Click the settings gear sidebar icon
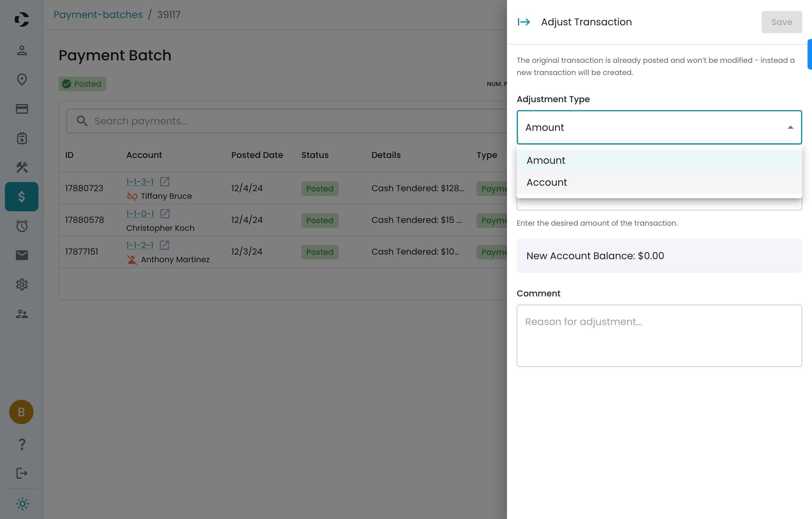The height and width of the screenshot is (519, 812). pos(22,285)
